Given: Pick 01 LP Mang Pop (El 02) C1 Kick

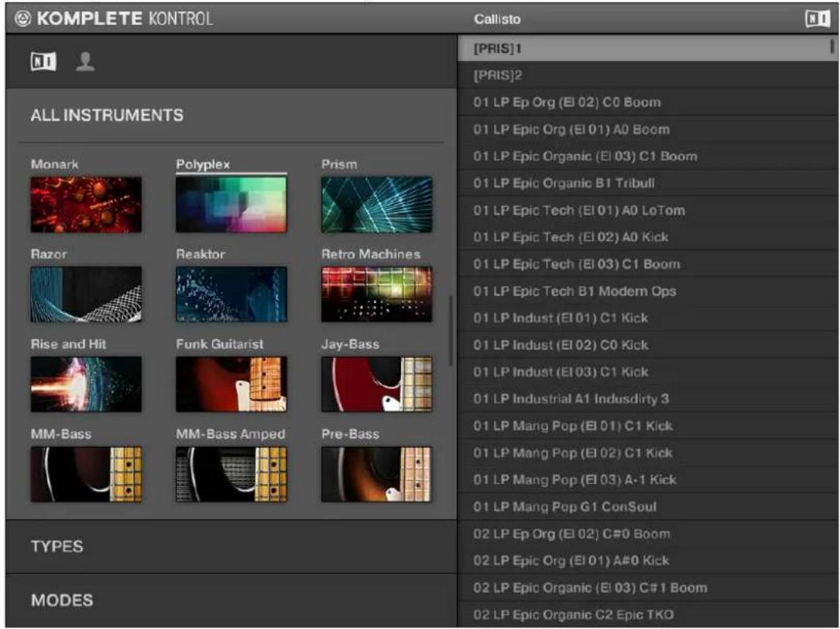Looking at the screenshot, I should (648, 452).
